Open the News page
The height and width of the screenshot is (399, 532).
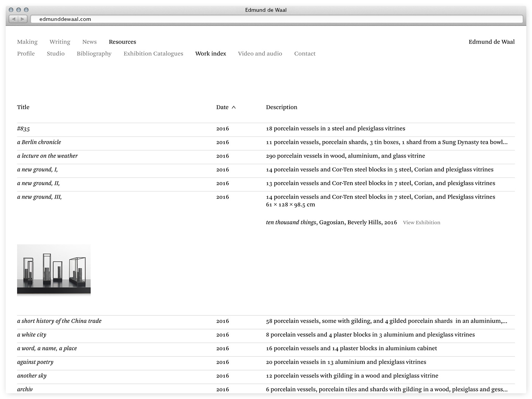[89, 42]
